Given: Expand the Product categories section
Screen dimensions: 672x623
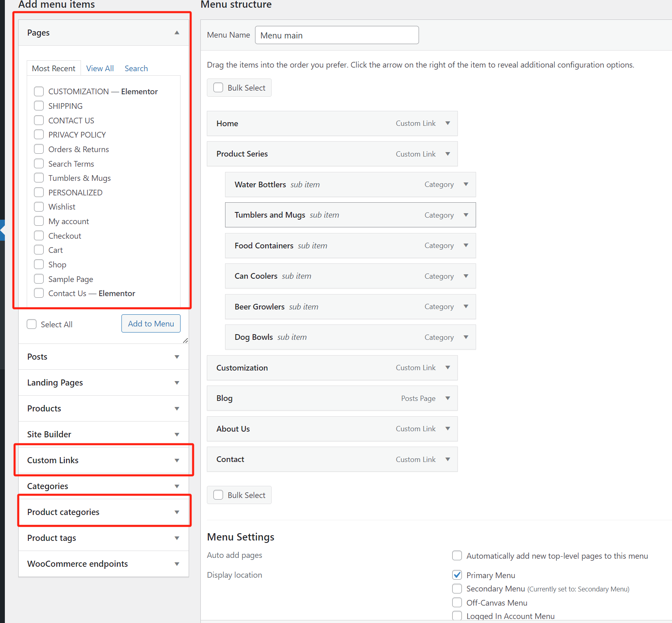Looking at the screenshot, I should (177, 512).
